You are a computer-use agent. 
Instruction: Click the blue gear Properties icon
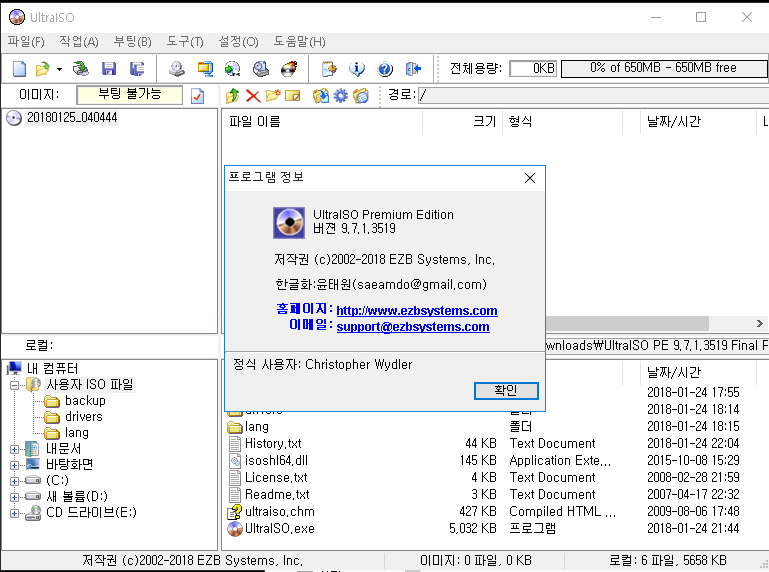pos(340,96)
